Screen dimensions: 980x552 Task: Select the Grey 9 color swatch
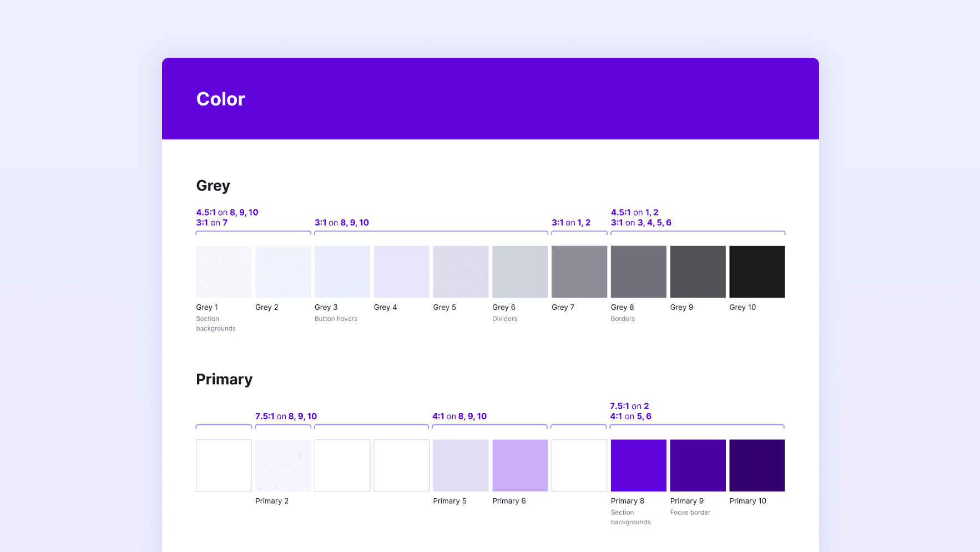click(698, 272)
